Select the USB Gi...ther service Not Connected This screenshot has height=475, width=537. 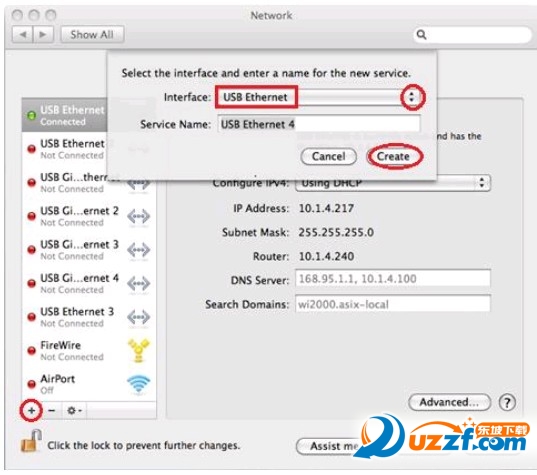pyautogui.click(x=89, y=183)
